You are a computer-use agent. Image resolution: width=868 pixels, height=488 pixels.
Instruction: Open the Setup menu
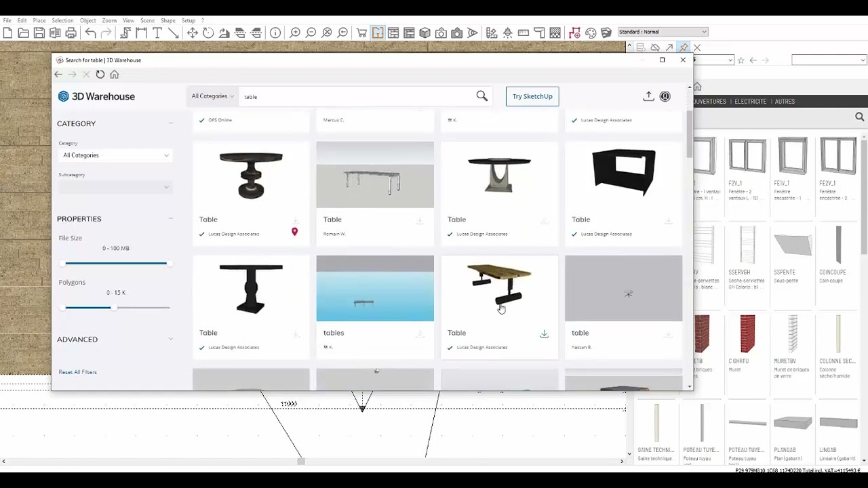tap(189, 20)
